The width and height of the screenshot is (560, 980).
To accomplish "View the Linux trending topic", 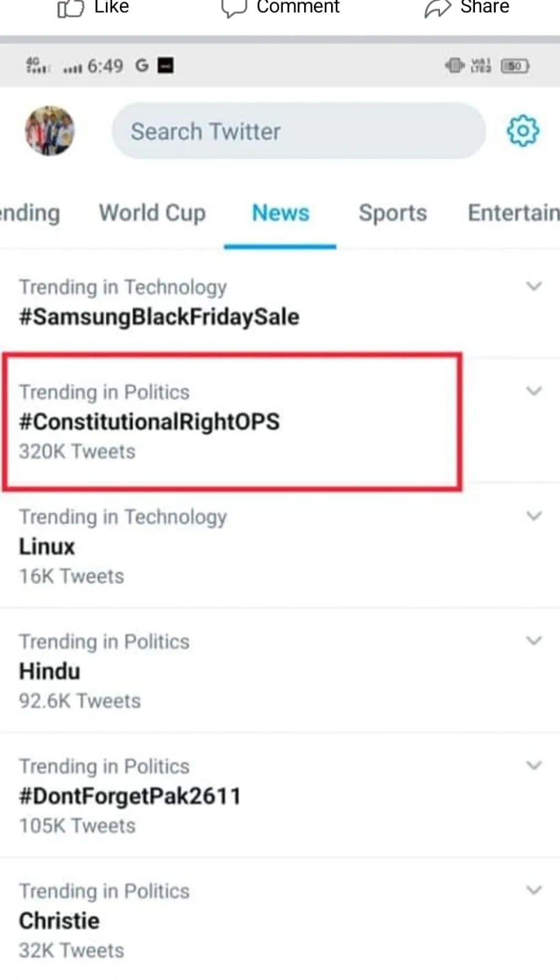I will (x=47, y=546).
